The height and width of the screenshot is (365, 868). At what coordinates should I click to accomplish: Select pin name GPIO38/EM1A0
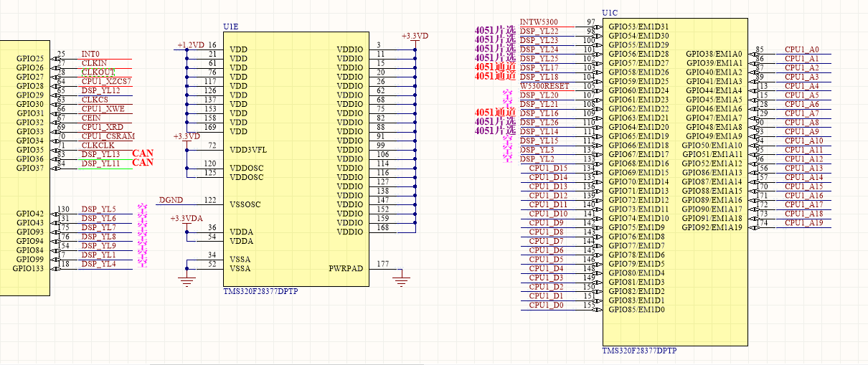(x=714, y=54)
